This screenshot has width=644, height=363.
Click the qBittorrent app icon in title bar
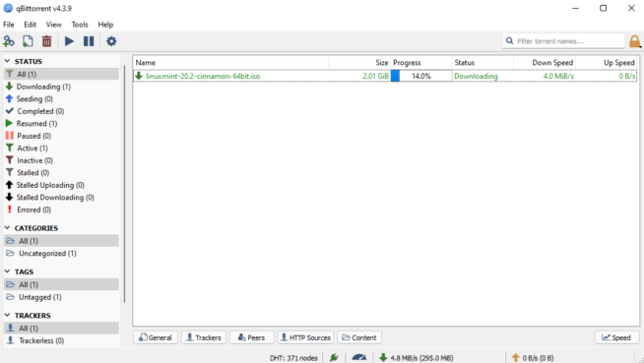click(x=8, y=8)
